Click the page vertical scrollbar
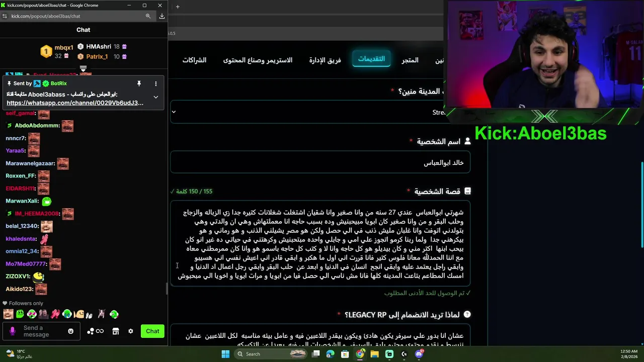Image resolution: width=644 pixels, height=362 pixels. [x=641, y=206]
